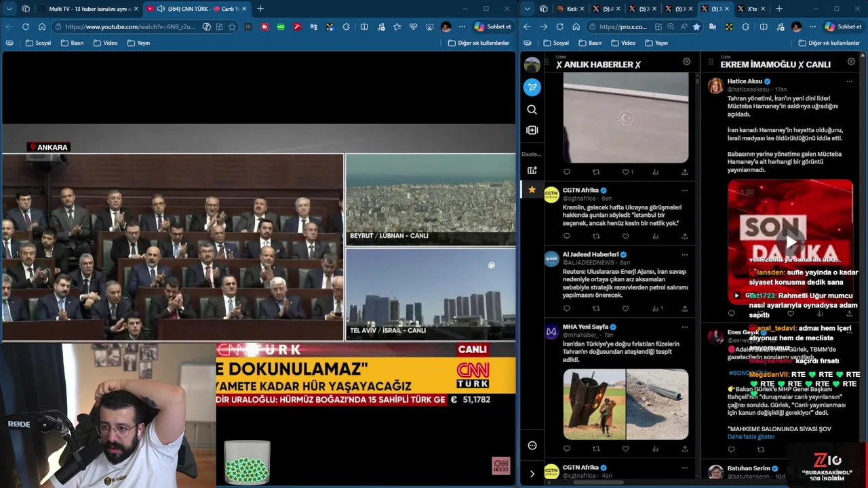Viewport: 868px width, 488px height.
Task: Open settings for EKREM İMAMOĞLU CANLI column
Action: 852,62
